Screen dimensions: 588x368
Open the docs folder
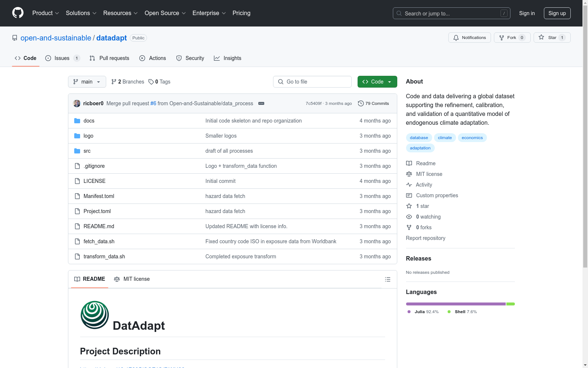(x=89, y=121)
